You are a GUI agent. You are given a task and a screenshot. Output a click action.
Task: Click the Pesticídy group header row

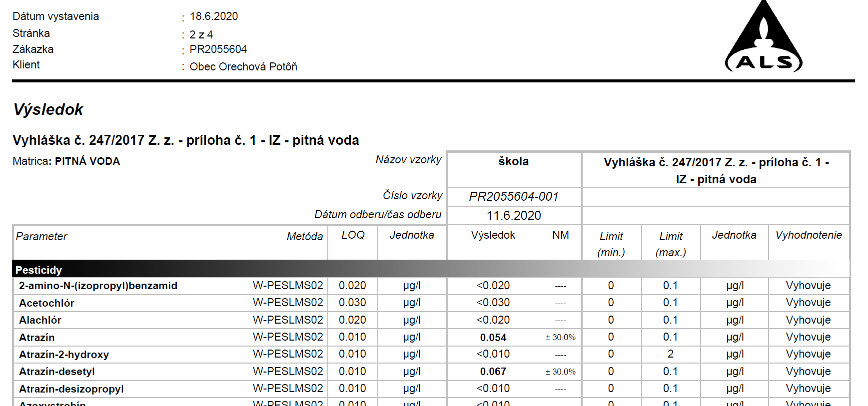coord(39,270)
